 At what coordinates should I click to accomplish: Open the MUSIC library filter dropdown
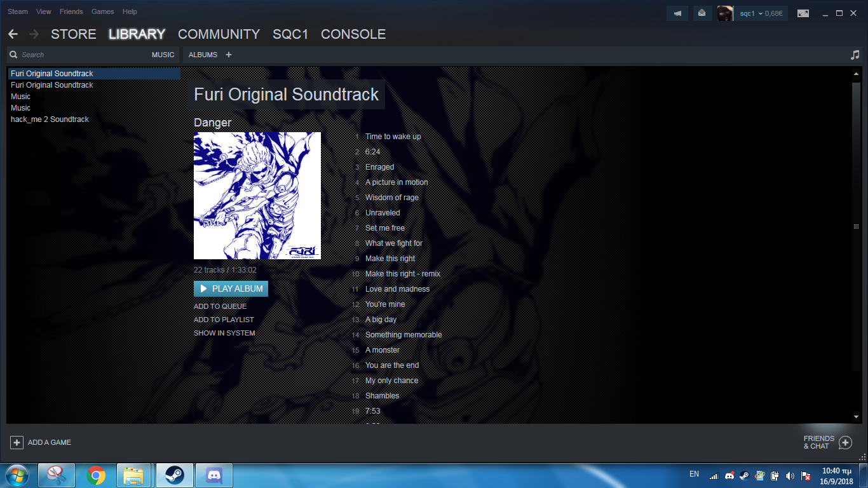(x=163, y=55)
